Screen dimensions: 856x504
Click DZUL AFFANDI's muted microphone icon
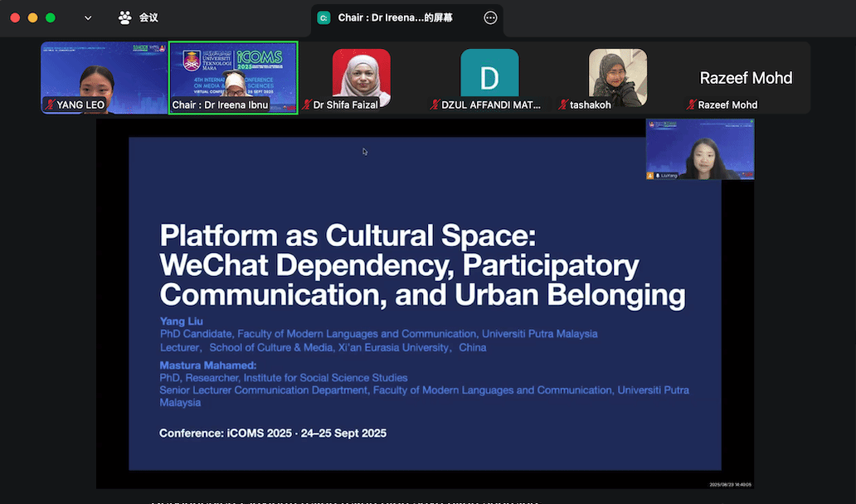coord(435,105)
